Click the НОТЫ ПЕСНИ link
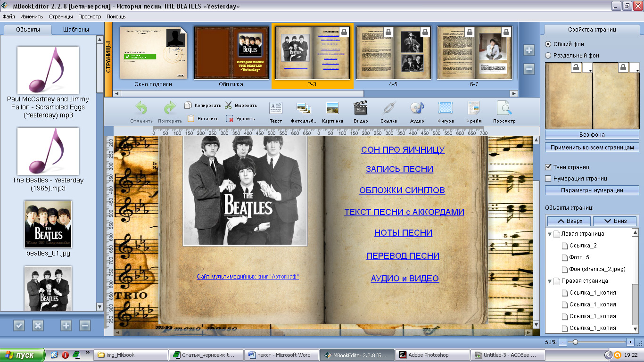 click(x=403, y=232)
